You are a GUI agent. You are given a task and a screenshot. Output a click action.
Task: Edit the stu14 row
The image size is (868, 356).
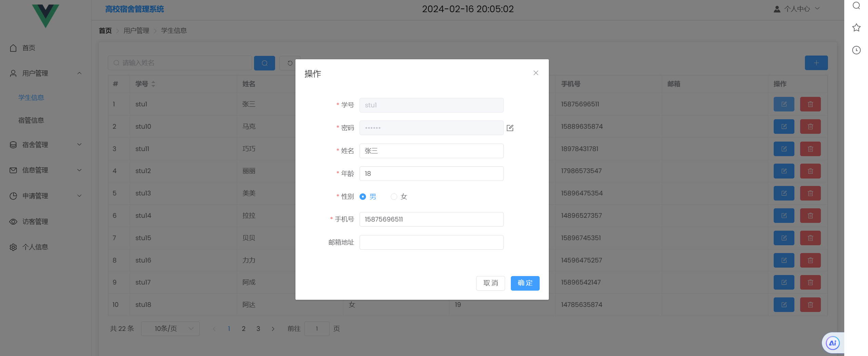pyautogui.click(x=784, y=216)
